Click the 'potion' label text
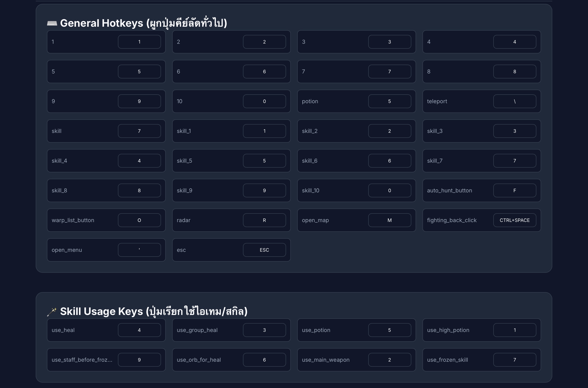 (310, 101)
